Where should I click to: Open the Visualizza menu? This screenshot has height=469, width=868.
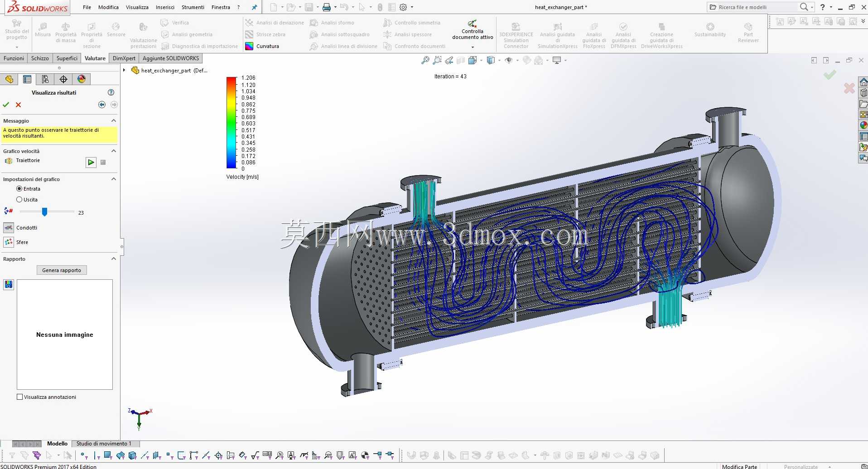pyautogui.click(x=137, y=7)
